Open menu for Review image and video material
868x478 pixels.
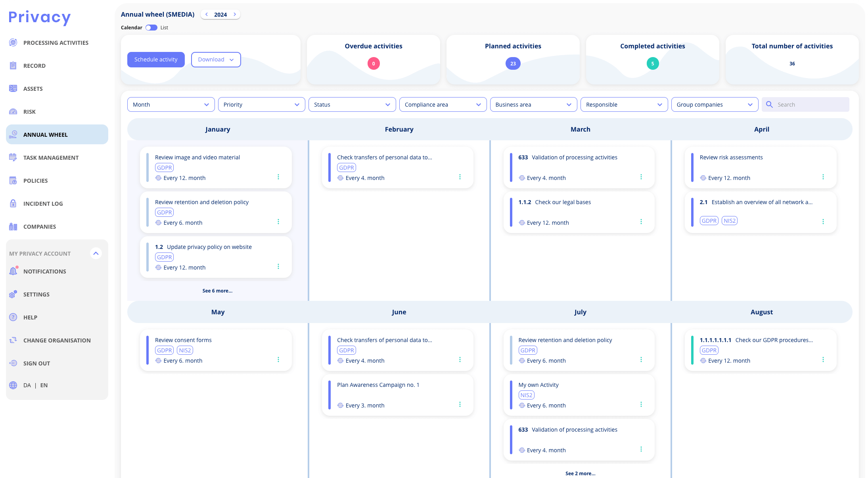click(278, 177)
